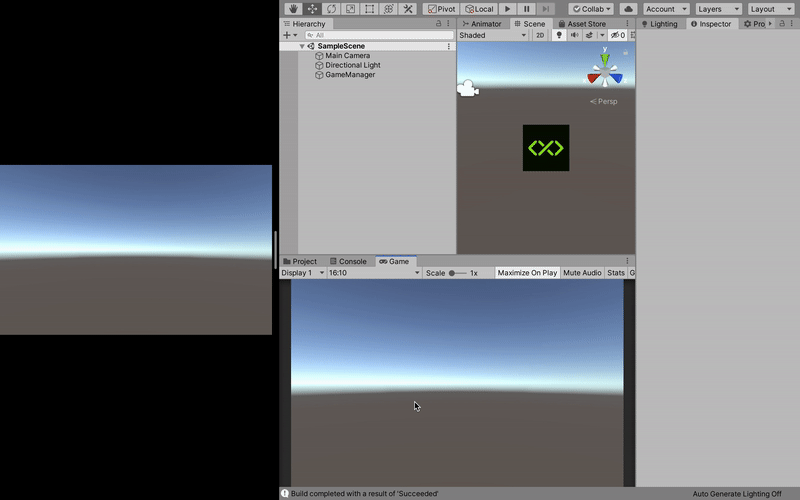Toggle Local handle rotation
Screen dimensions: 800x500
pos(479,9)
